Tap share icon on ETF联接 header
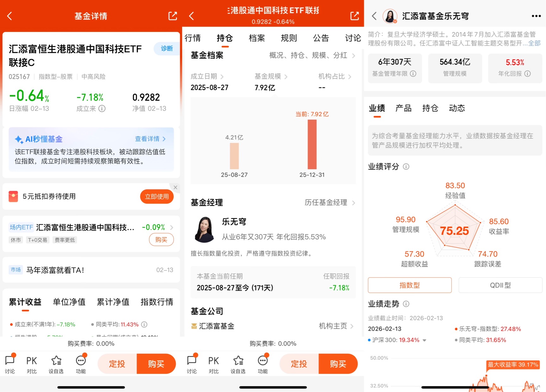The image size is (546, 392). click(x=355, y=16)
